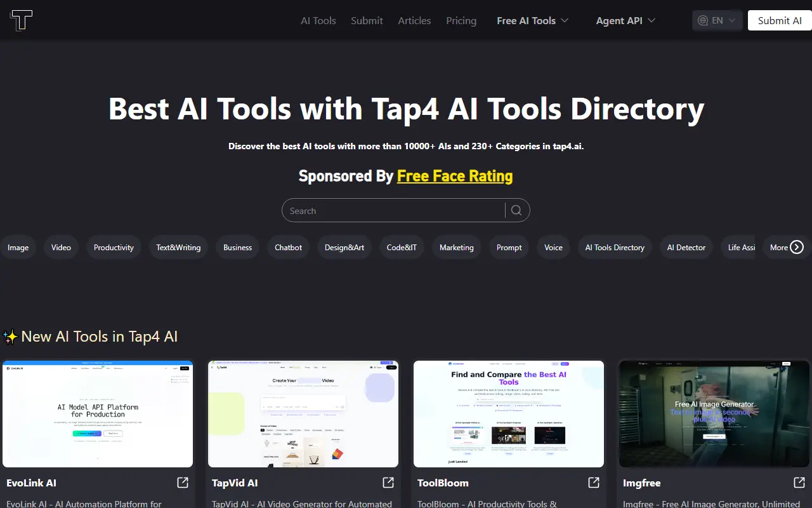
Task: Click the Tap4 AI logo icon
Action: (21, 20)
